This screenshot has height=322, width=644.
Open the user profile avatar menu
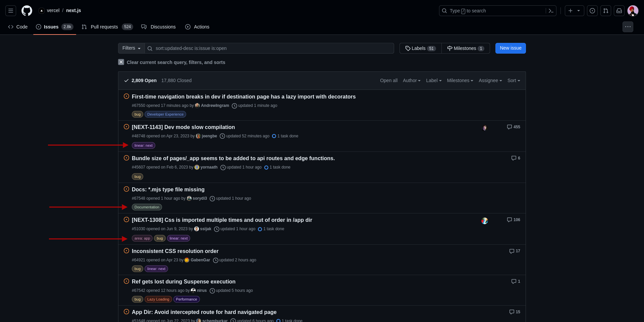point(633,11)
